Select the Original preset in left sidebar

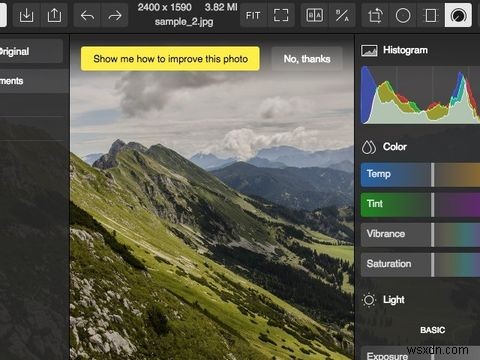tap(31, 51)
